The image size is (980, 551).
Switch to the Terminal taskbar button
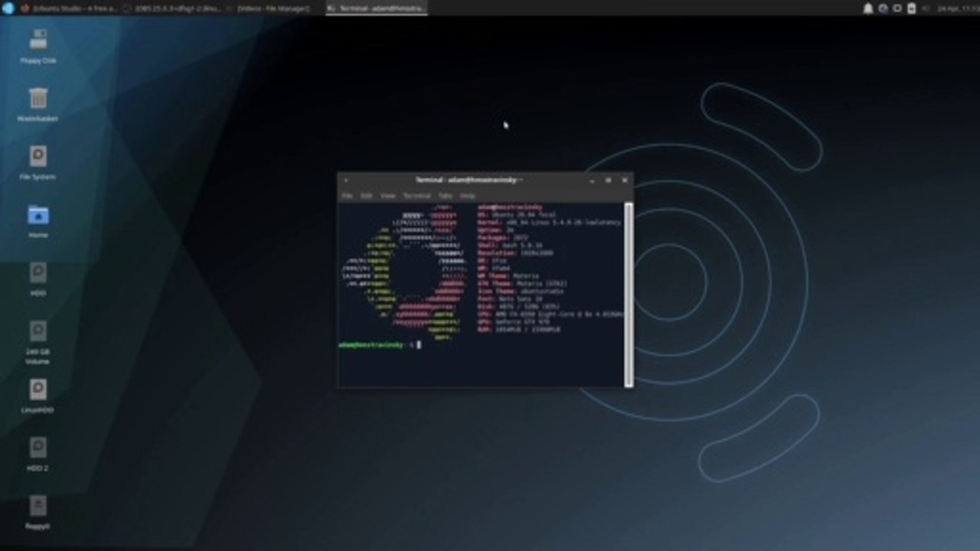click(x=376, y=8)
